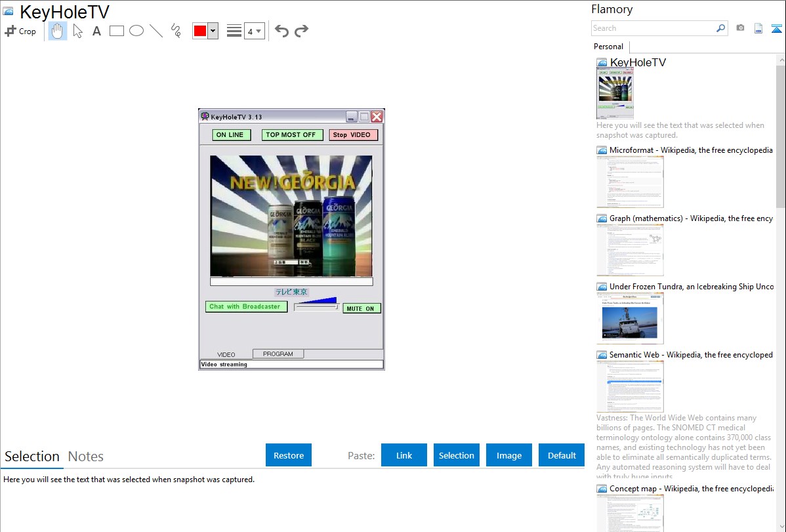The height and width of the screenshot is (532, 786).
Task: Minimize the KeyHoleTV window
Action: 352,117
